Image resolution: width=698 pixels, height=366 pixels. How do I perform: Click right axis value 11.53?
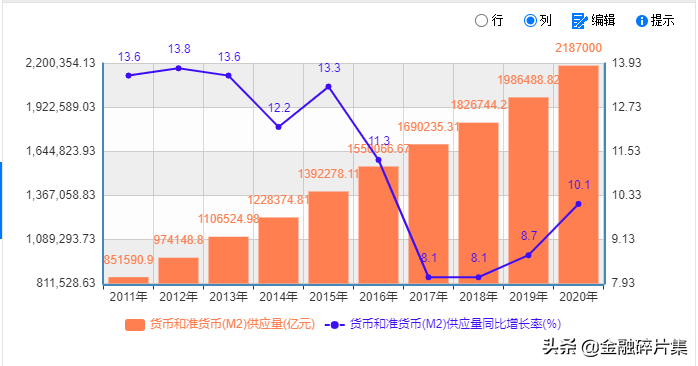point(627,151)
